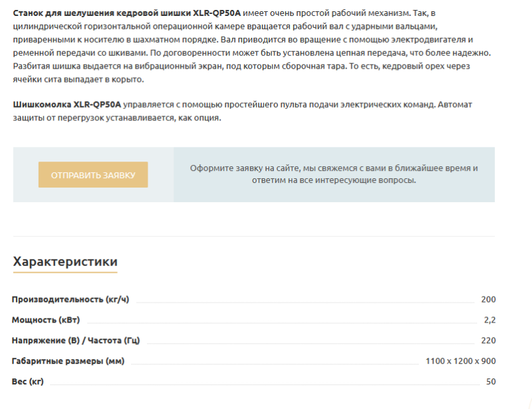Viewport: 532px width, 409px height.
Task: Select the Вес (кг) label
Action: pos(27,382)
